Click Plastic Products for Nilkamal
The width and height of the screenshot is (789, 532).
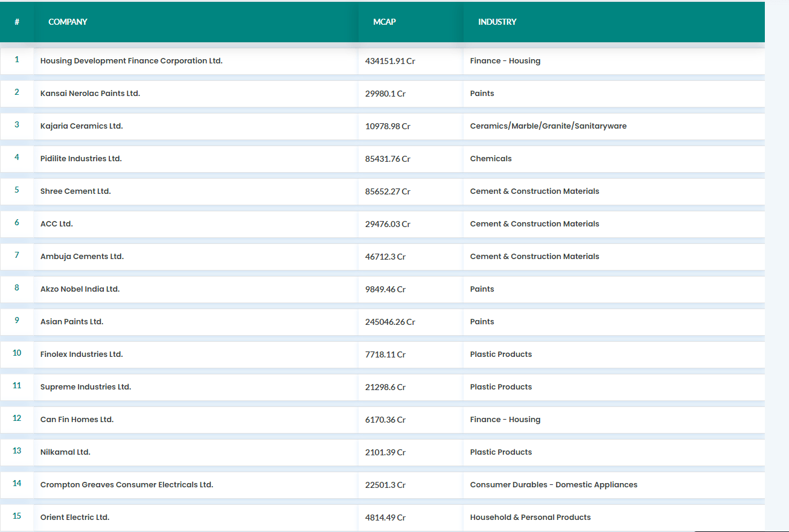coord(501,452)
